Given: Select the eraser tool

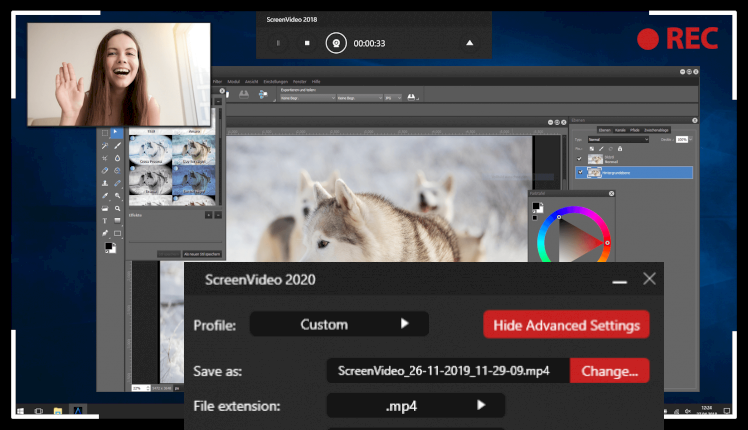Looking at the screenshot, I should click(x=105, y=170).
